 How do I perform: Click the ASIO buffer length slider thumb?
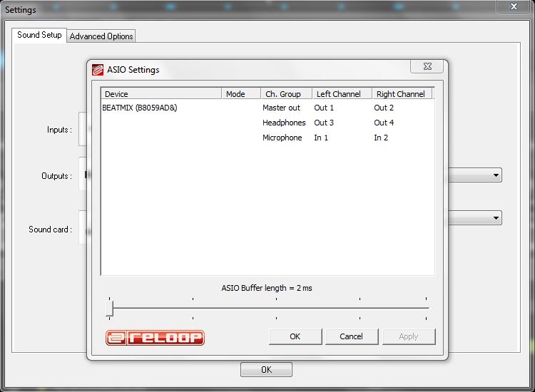[x=110, y=309]
